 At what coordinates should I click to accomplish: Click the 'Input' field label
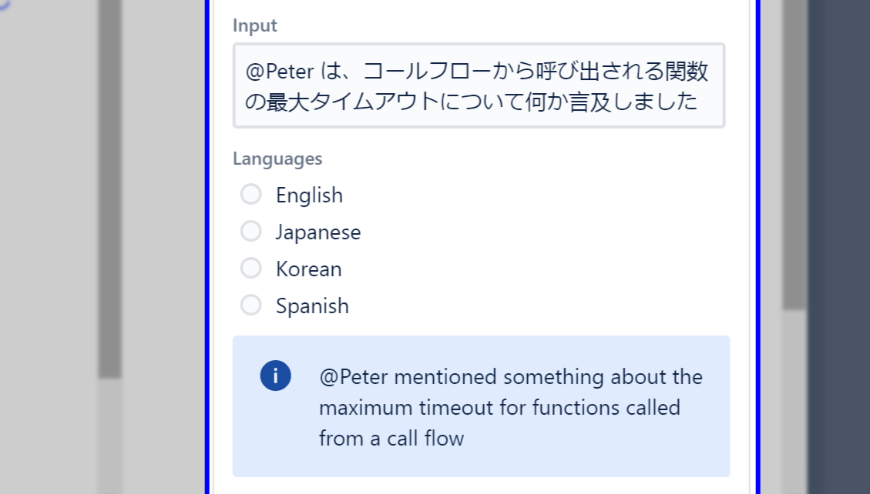(x=255, y=25)
